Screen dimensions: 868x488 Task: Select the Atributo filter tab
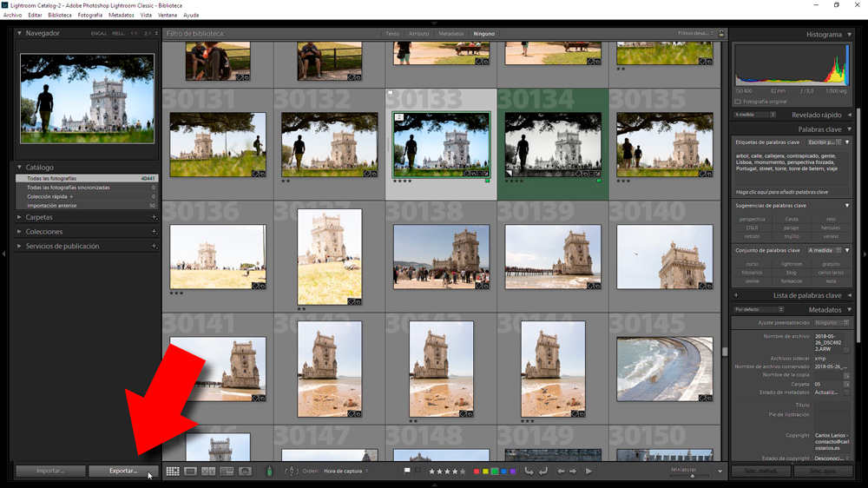[x=419, y=34]
